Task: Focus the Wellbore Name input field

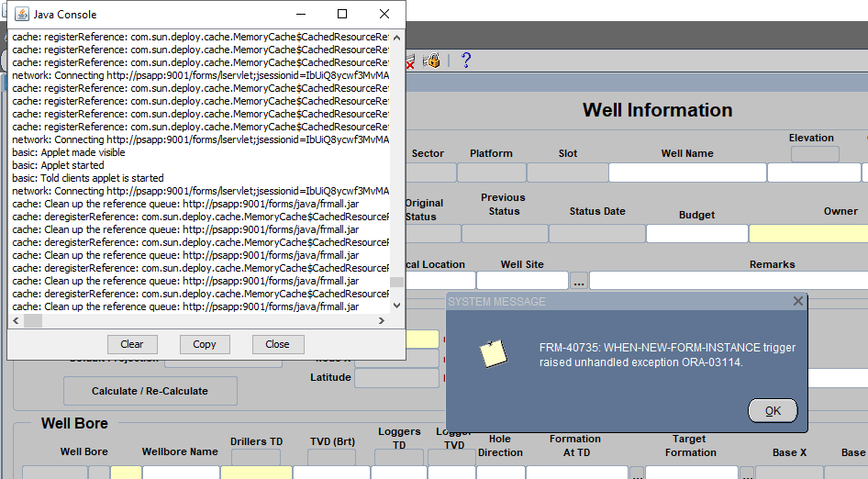Action: point(181,473)
